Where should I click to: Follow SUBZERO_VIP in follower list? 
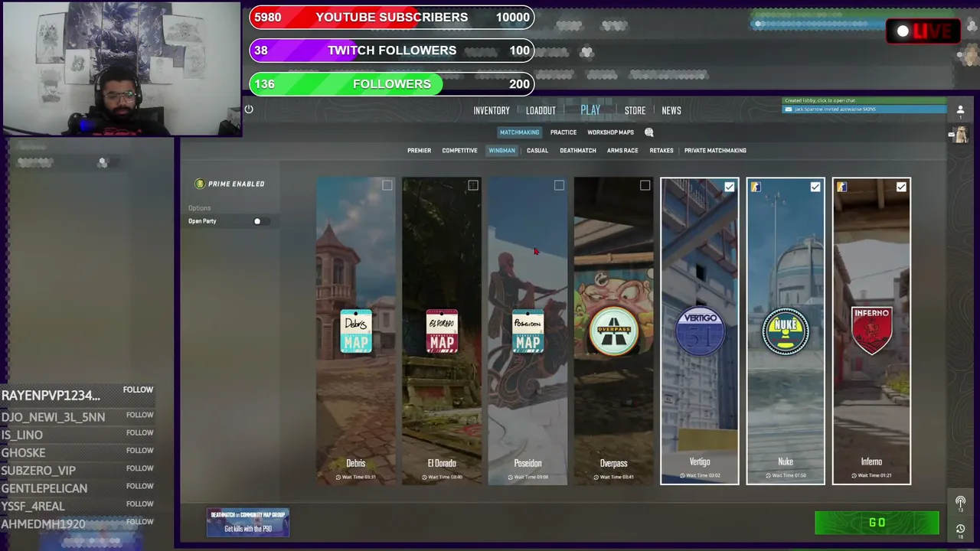(x=139, y=468)
